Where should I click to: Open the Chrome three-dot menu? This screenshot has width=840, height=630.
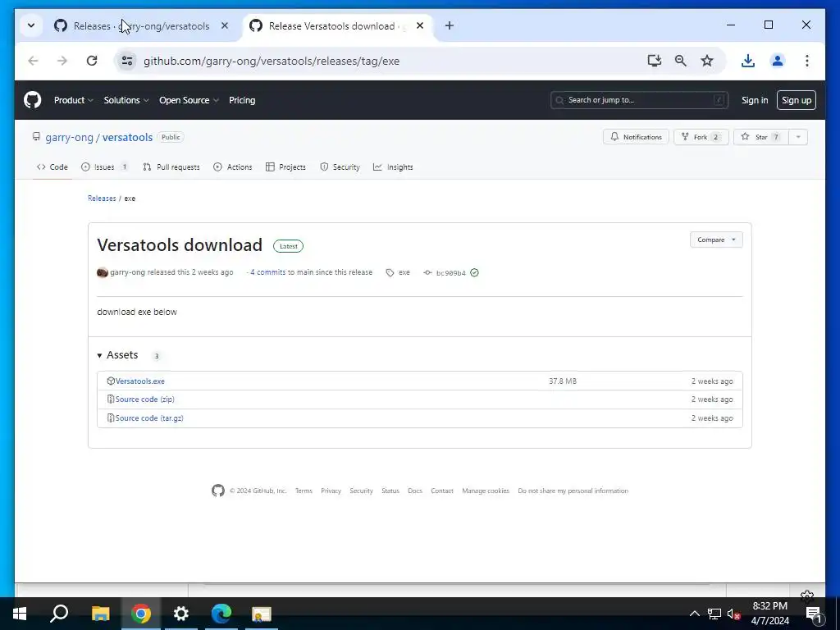(807, 61)
